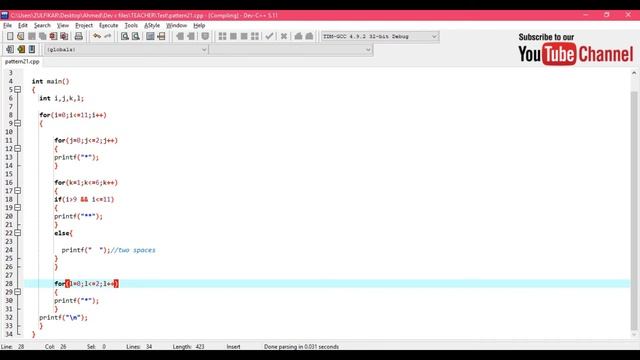Screen dimensions: 640x360
Task: Select the pattern21.cpp editor tab
Action: click(22, 62)
